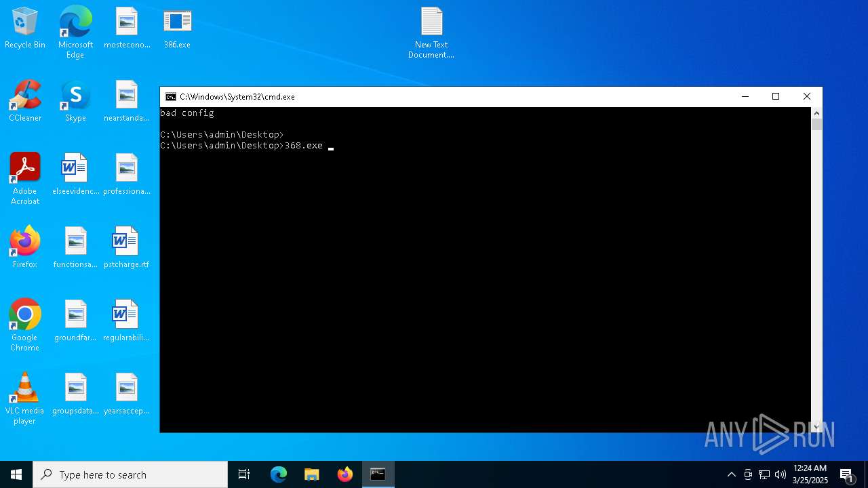Select the professiona image file

[x=127, y=175]
